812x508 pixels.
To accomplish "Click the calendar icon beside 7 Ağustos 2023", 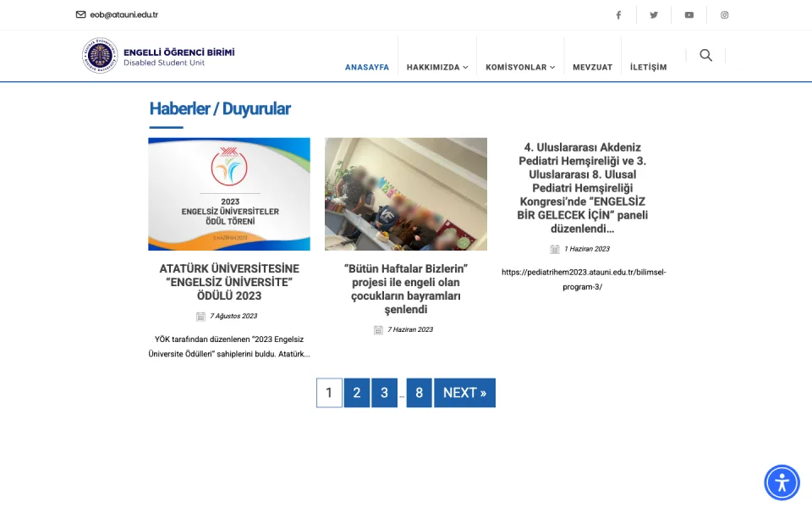I will pos(201,316).
